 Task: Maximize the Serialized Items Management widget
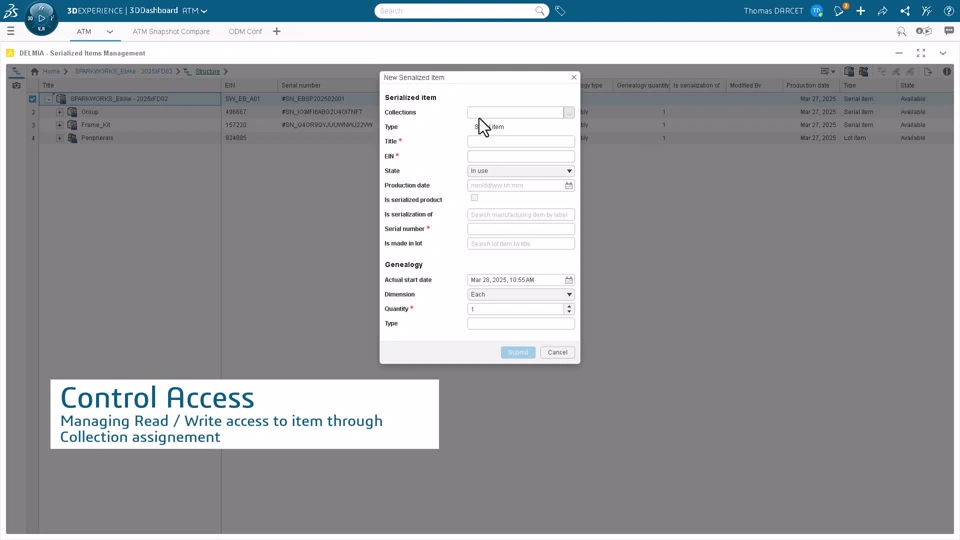tap(921, 53)
